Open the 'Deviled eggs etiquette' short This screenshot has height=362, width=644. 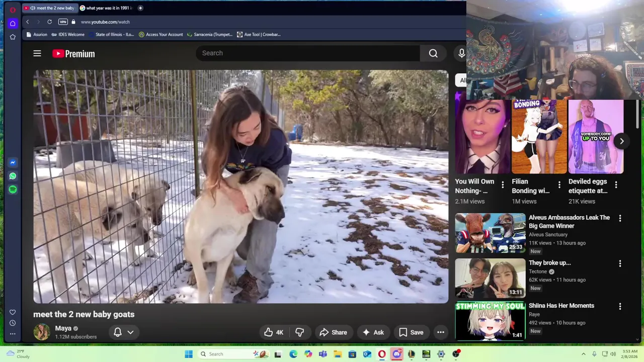click(596, 137)
